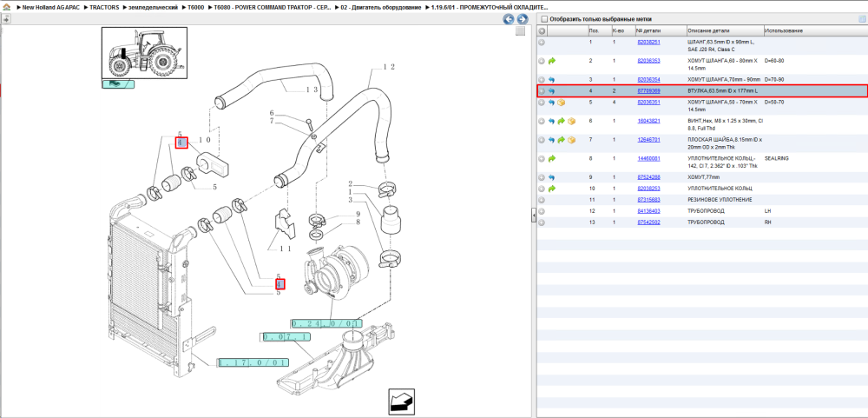The height and width of the screenshot is (418, 868).
Task: Click the column settings icon at parts list top-right
Action: pos(861,19)
